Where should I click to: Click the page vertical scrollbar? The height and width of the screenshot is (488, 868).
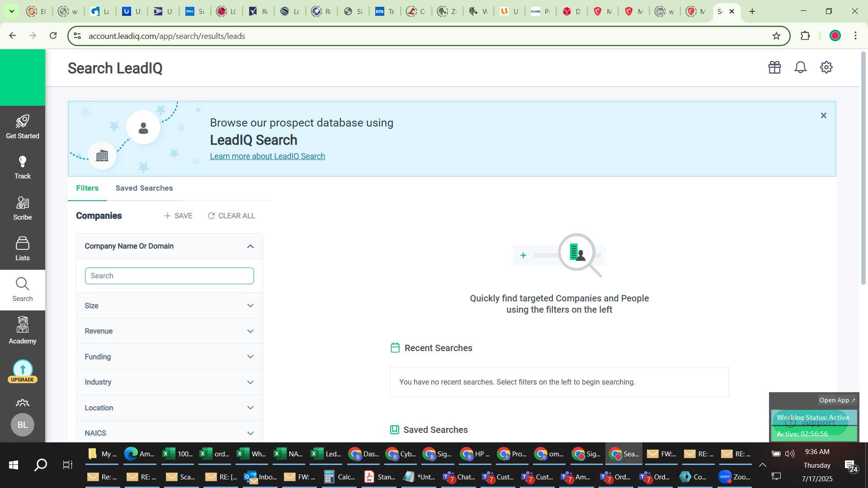click(x=863, y=169)
